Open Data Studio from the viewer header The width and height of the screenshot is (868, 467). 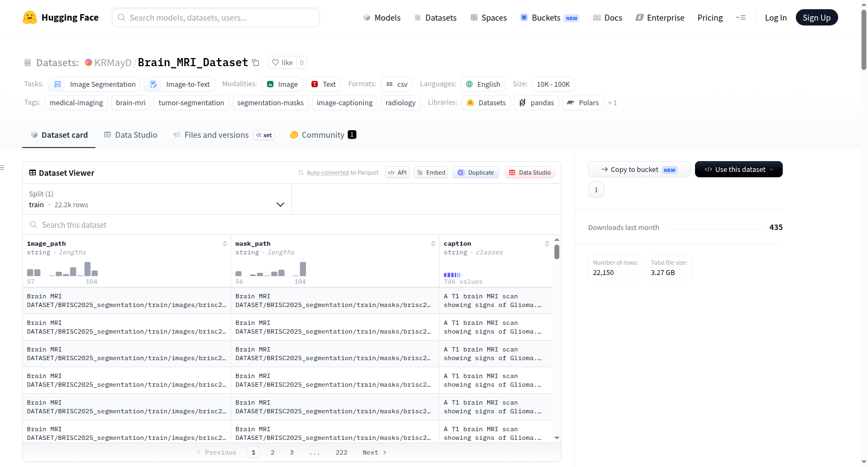click(x=529, y=172)
